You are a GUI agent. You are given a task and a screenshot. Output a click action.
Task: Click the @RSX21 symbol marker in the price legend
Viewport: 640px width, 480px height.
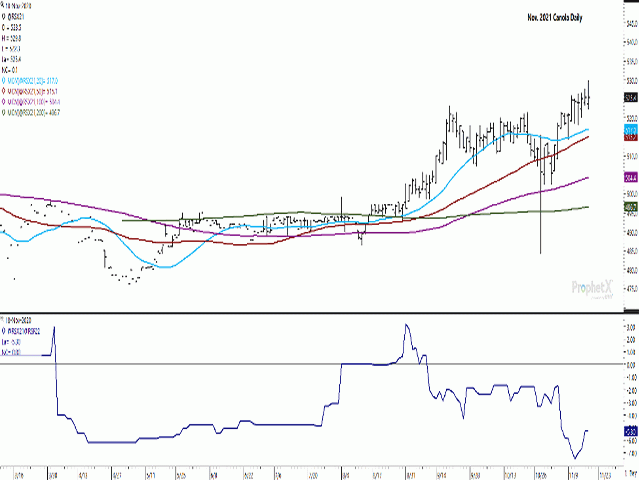pos(4,17)
